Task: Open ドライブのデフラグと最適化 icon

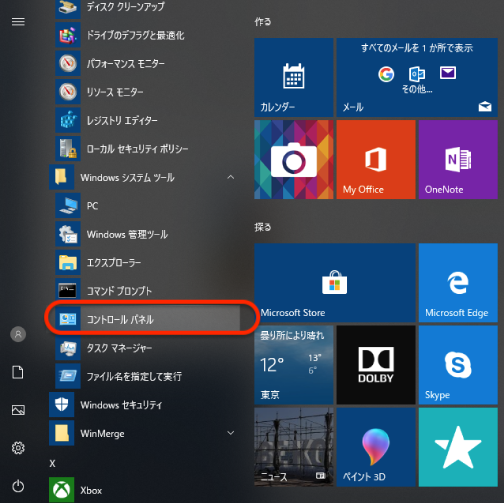Action: click(x=68, y=35)
